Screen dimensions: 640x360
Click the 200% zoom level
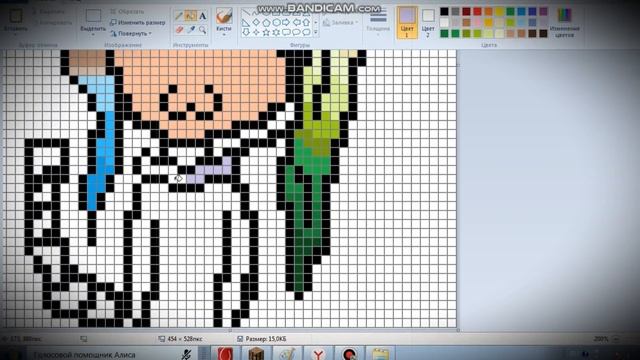pos(600,339)
